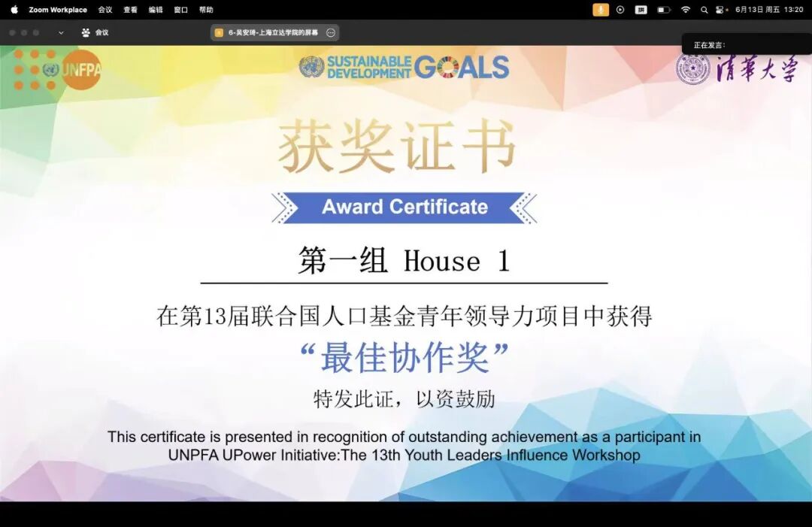Image resolution: width=812 pixels, height=527 pixels.
Task: Open the 帮助 menu
Action: 205,9
